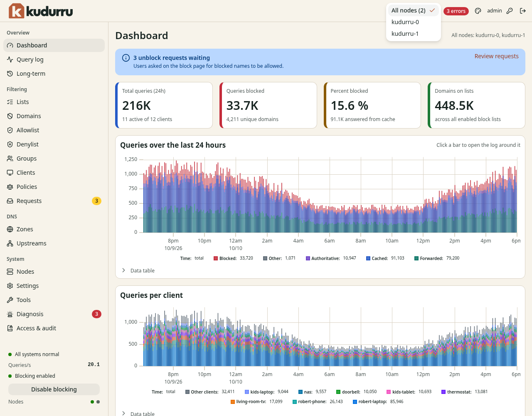This screenshot has width=532, height=416.
Task: Open the Dashboard menu item
Action: pyautogui.click(x=54, y=45)
